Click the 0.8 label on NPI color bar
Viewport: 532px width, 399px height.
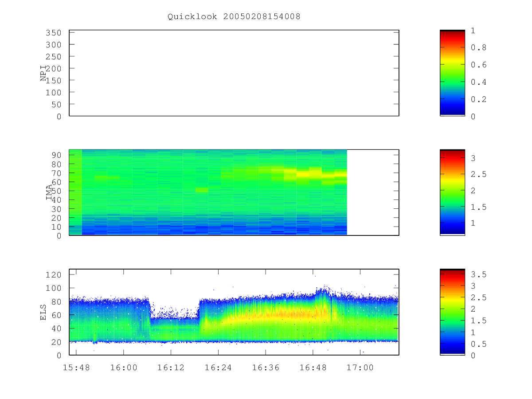[478, 48]
